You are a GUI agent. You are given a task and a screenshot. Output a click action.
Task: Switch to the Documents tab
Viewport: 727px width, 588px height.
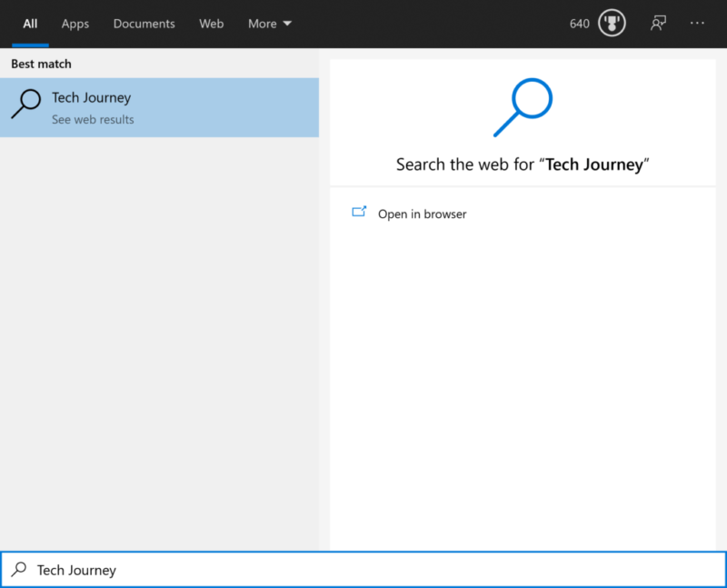[x=144, y=24]
